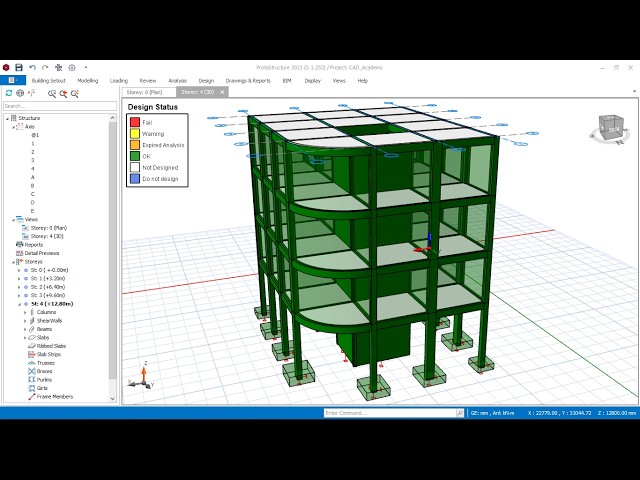Open the Drawings & Reports tab
Viewport: 640px width, 480px height.
[248, 81]
